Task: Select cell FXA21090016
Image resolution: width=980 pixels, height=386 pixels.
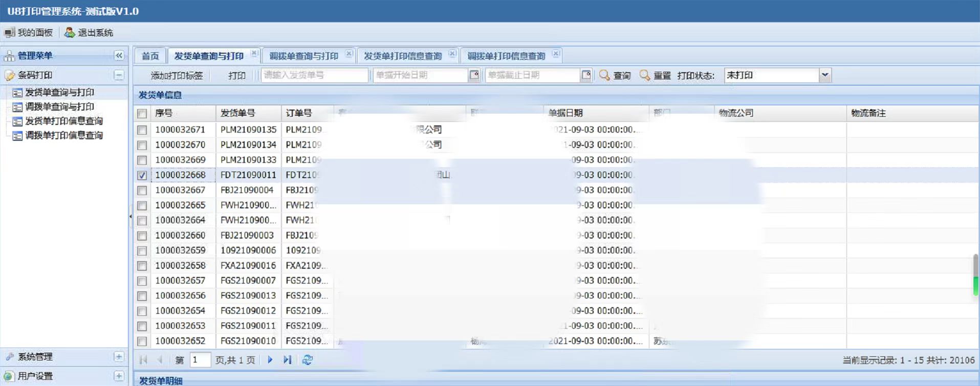Action: 248,266
